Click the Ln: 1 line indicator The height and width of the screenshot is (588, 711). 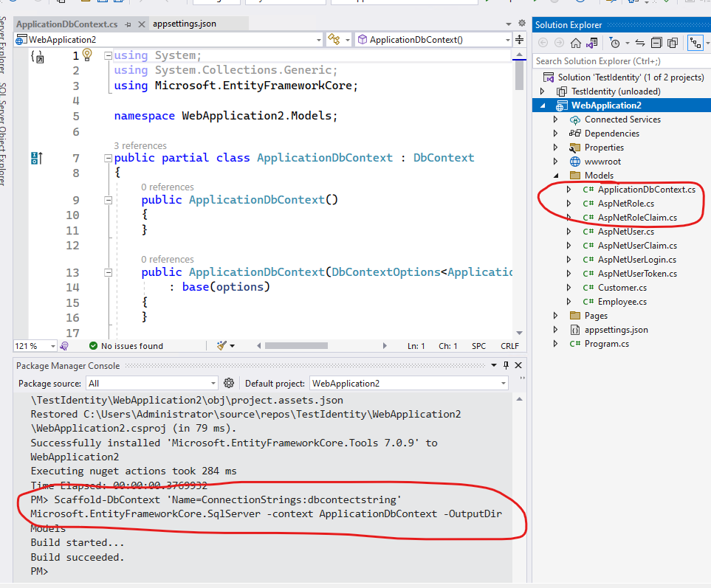[416, 346]
